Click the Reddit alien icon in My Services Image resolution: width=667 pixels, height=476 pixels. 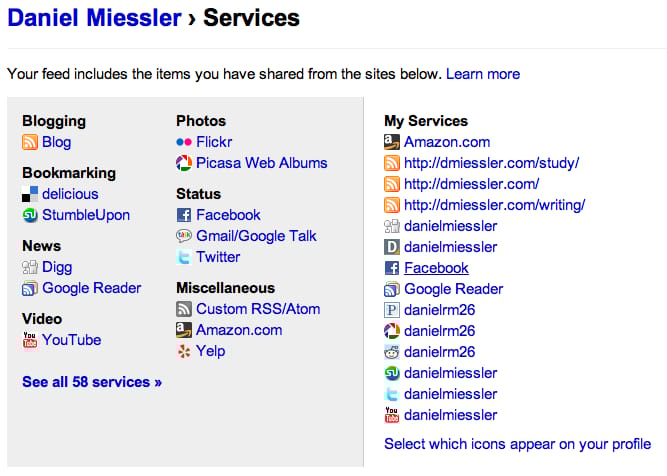coord(392,352)
